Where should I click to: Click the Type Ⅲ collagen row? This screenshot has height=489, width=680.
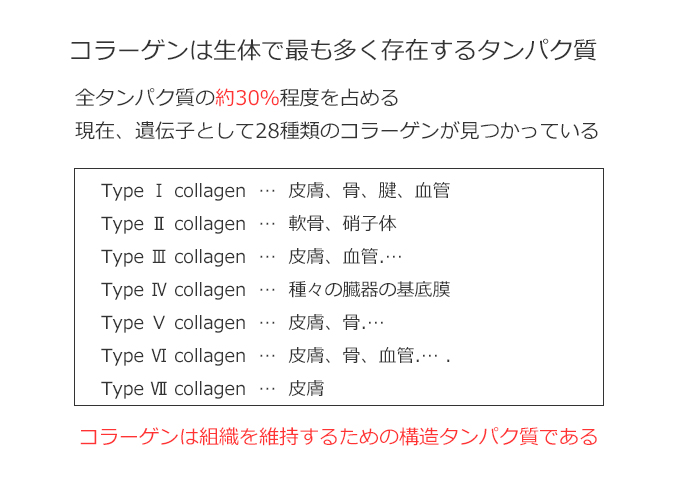point(252,257)
